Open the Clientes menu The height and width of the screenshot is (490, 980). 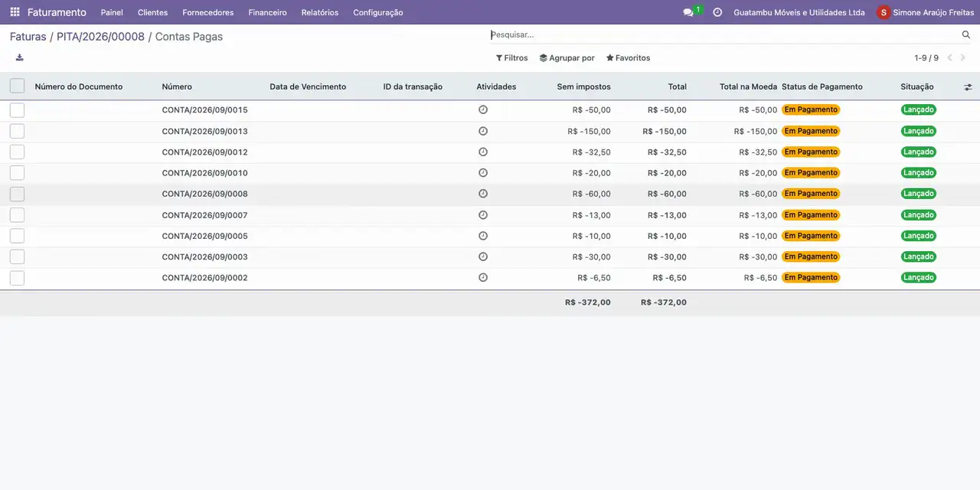tap(152, 12)
